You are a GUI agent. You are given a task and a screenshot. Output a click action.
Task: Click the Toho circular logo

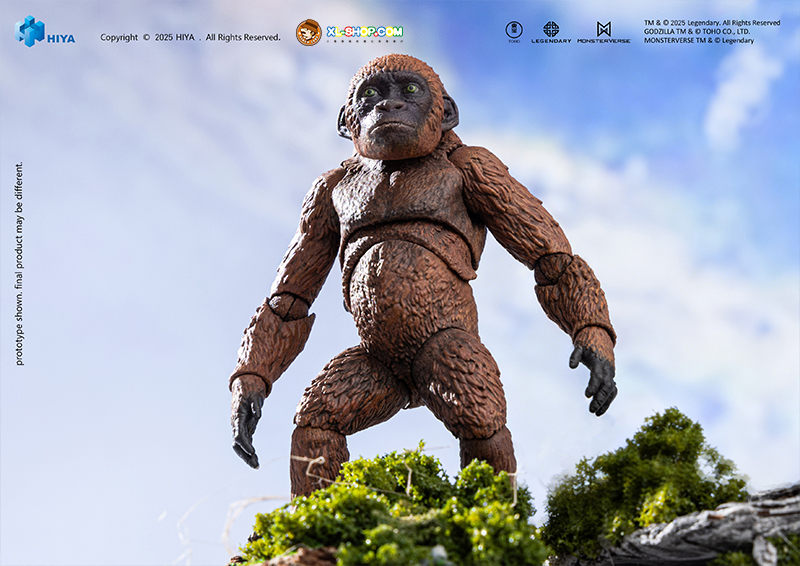pos(514,30)
